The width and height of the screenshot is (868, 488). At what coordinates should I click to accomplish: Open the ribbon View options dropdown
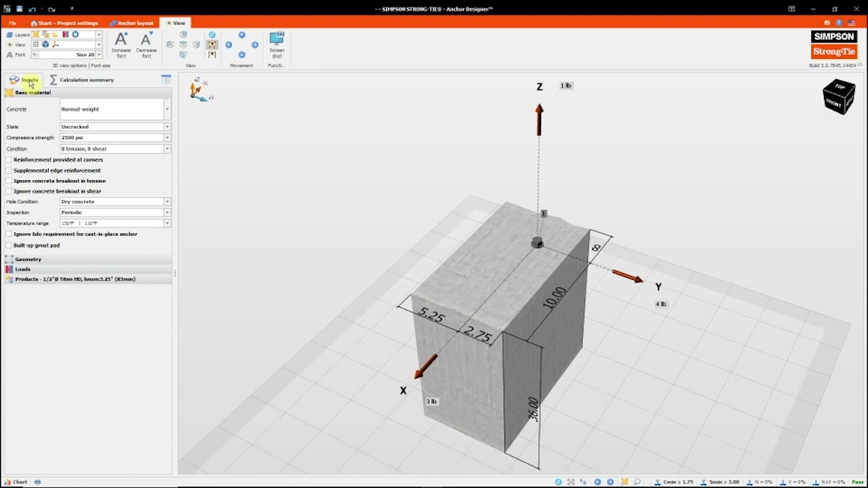[x=99, y=45]
